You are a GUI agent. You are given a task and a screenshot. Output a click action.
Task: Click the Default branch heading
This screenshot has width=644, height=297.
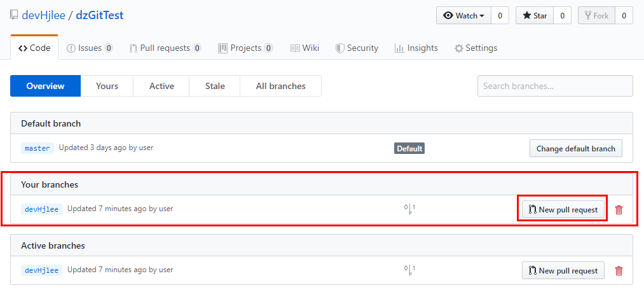(51, 123)
